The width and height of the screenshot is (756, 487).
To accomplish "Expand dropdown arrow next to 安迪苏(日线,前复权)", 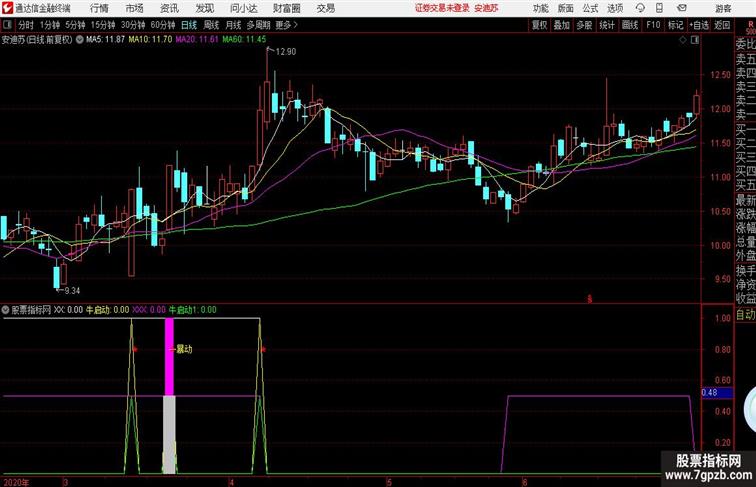I will (x=79, y=40).
